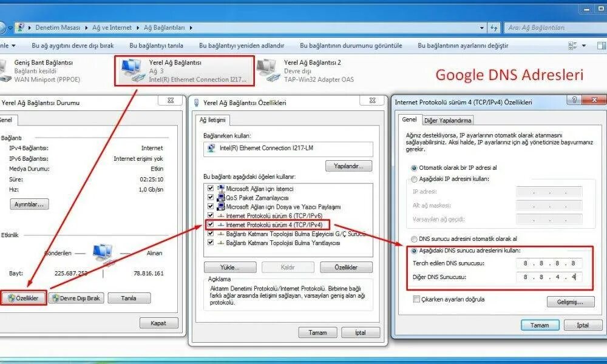This screenshot has height=364, width=607.
Task: Click the Kapat button
Action: click(158, 323)
